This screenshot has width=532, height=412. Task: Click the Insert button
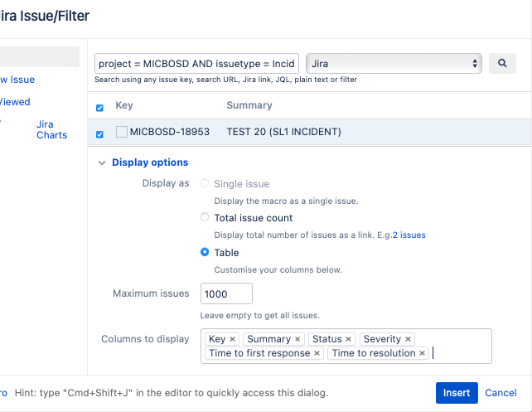click(457, 393)
